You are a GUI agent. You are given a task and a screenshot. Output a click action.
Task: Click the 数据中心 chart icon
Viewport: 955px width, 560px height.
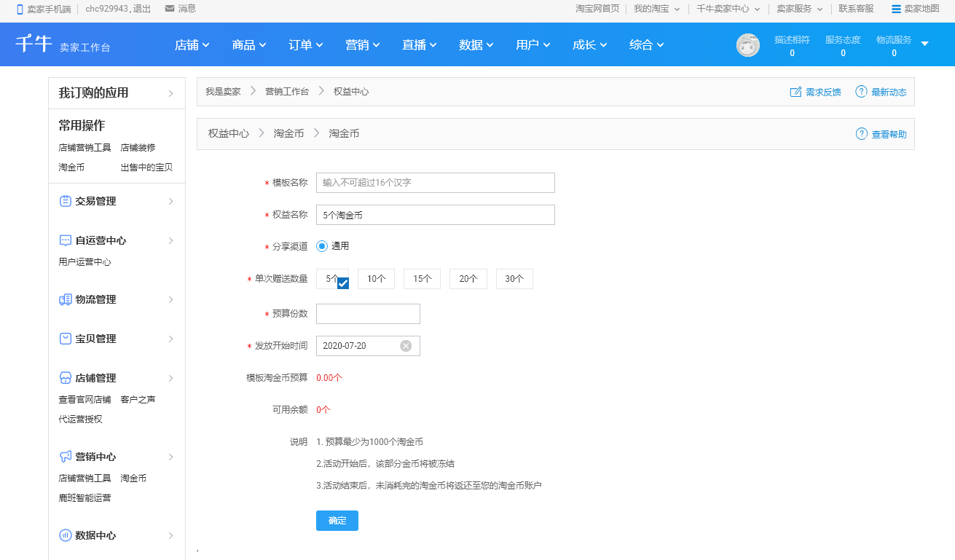(65, 535)
